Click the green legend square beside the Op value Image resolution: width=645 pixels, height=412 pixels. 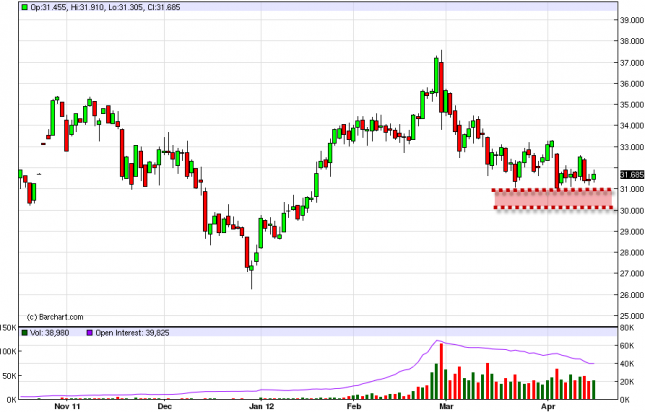click(x=25, y=7)
